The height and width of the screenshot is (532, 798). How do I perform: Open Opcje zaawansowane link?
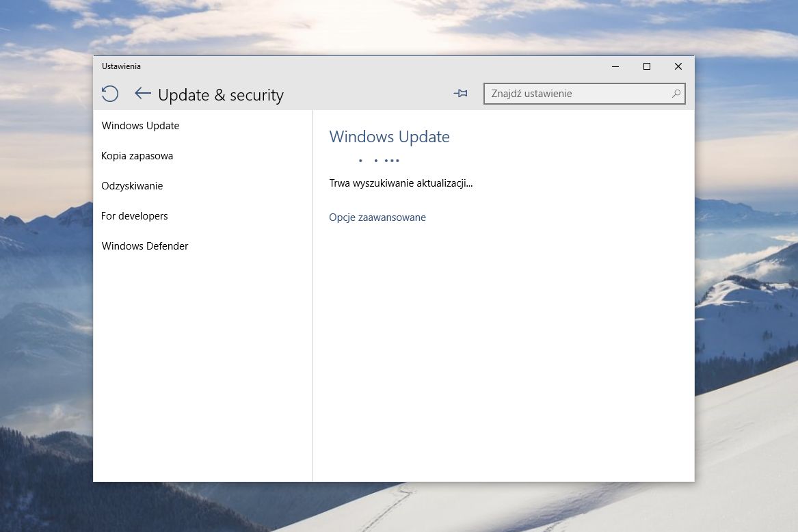[377, 217]
